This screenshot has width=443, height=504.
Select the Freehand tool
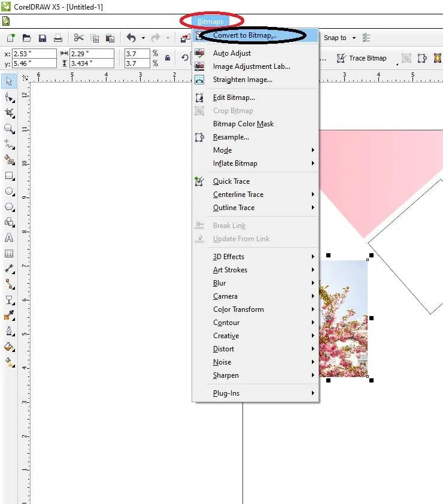pos(9,144)
